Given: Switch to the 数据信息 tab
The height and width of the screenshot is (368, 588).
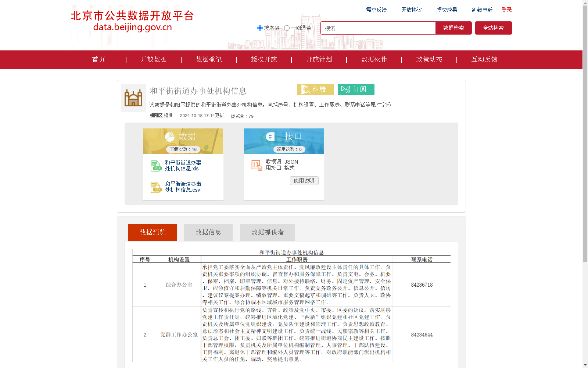Looking at the screenshot, I should tap(208, 233).
